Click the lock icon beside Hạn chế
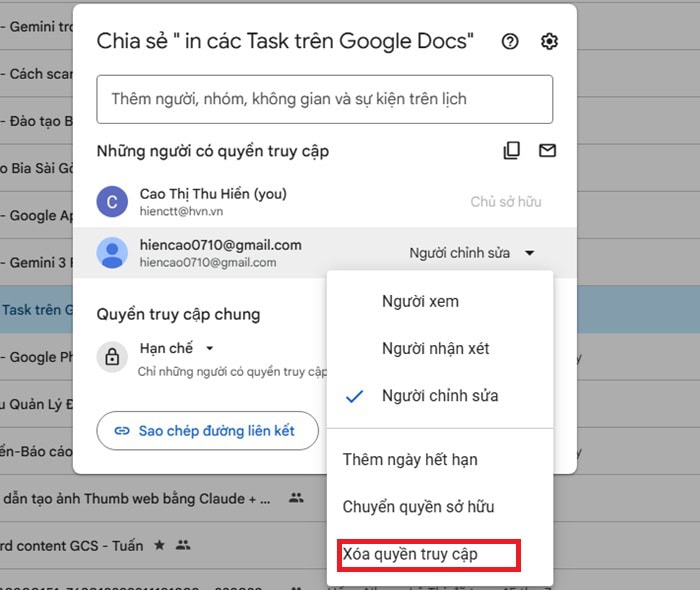The image size is (700, 590). pyautogui.click(x=112, y=357)
